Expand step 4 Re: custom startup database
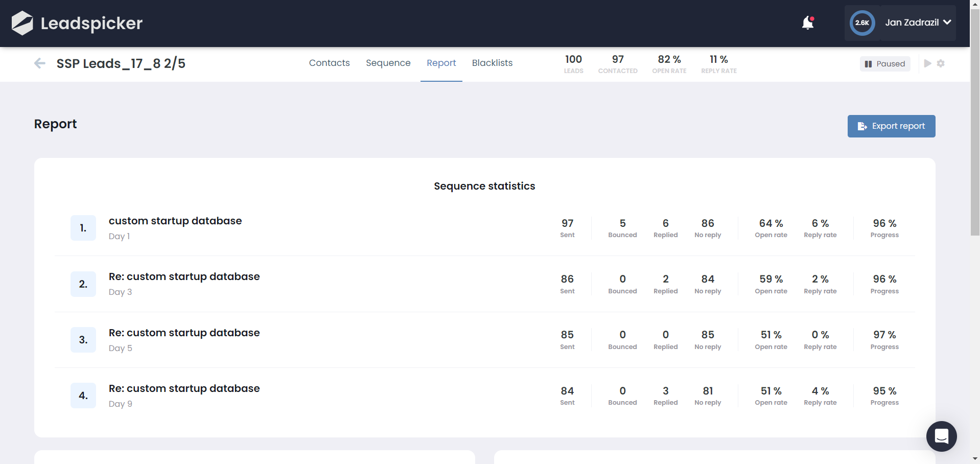Image resolution: width=980 pixels, height=464 pixels. [x=184, y=388]
